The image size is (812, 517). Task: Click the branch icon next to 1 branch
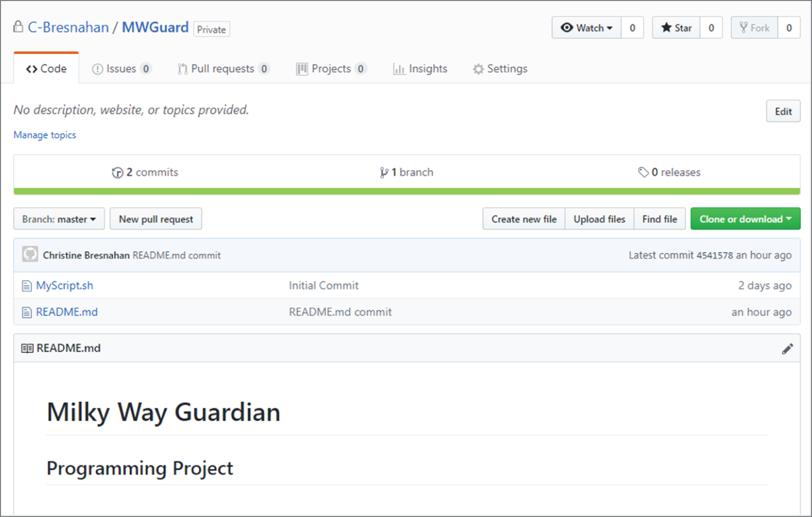(x=384, y=172)
